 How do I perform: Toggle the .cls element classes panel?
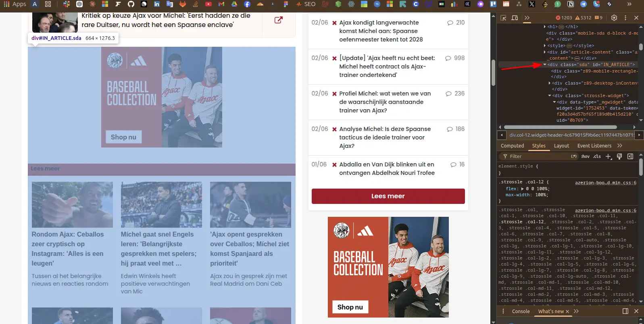597,156
